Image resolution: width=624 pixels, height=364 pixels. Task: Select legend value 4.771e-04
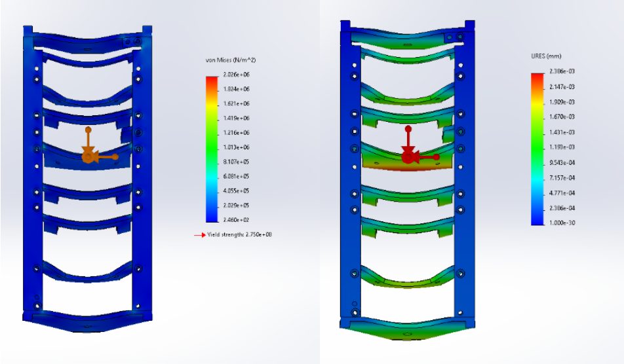click(x=562, y=192)
